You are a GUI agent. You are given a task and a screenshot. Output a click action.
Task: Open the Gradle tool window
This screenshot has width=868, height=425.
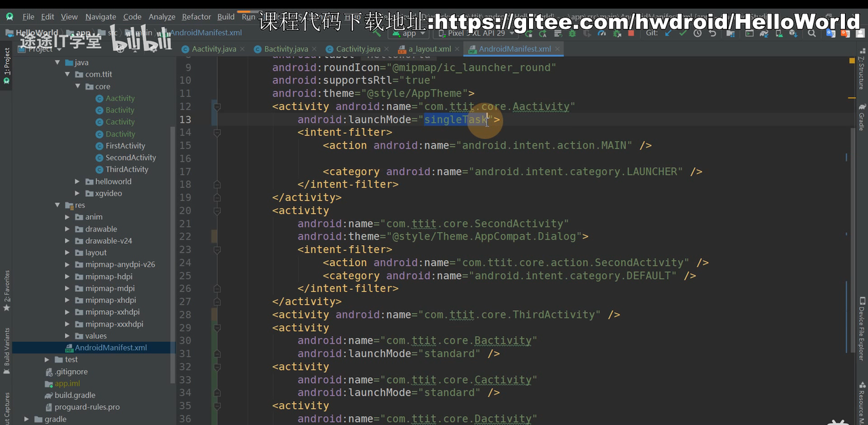[861, 117]
